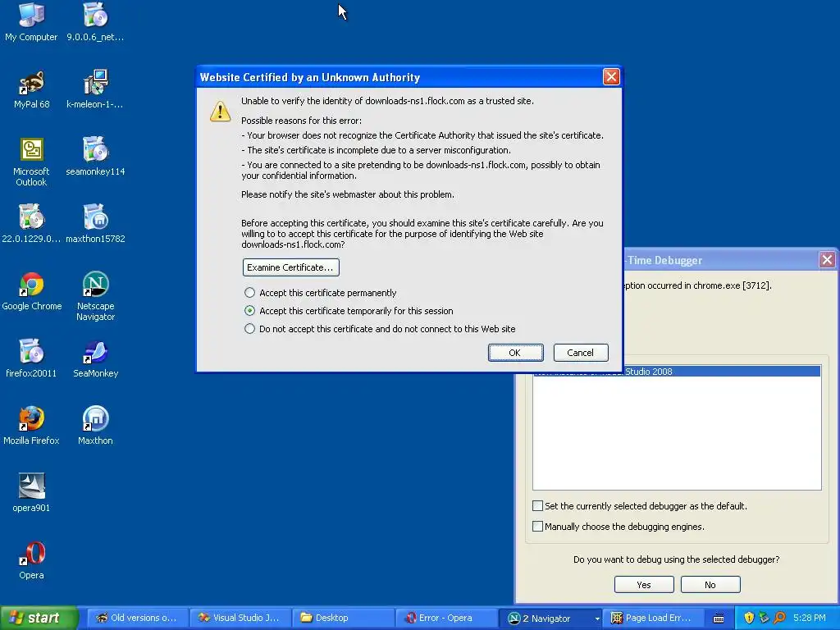
Task: Select the Visual Studio 2008 debugger entry
Action: (677, 372)
